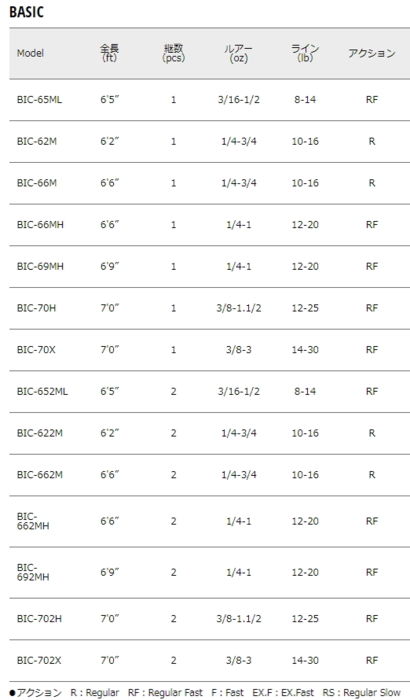Viewport: 410px width, 700px height.
Task: Click the BIC-692MH model name
Action: click(33, 572)
